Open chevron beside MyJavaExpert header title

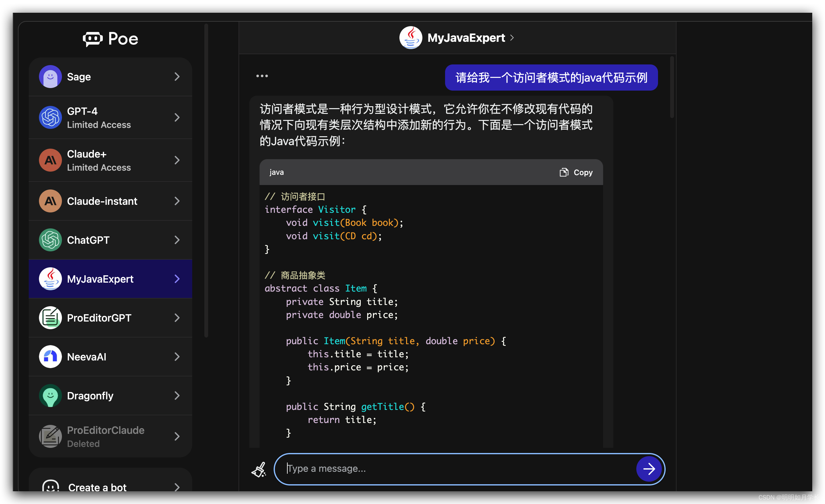[512, 38]
